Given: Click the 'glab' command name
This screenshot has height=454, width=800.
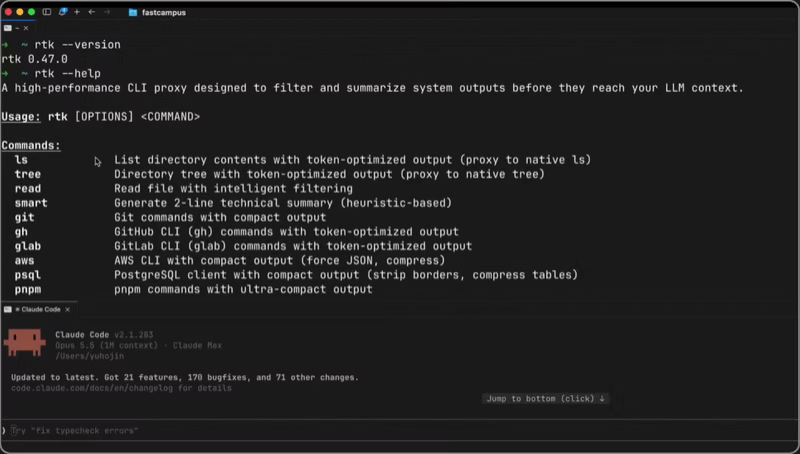Looking at the screenshot, I should point(28,246).
